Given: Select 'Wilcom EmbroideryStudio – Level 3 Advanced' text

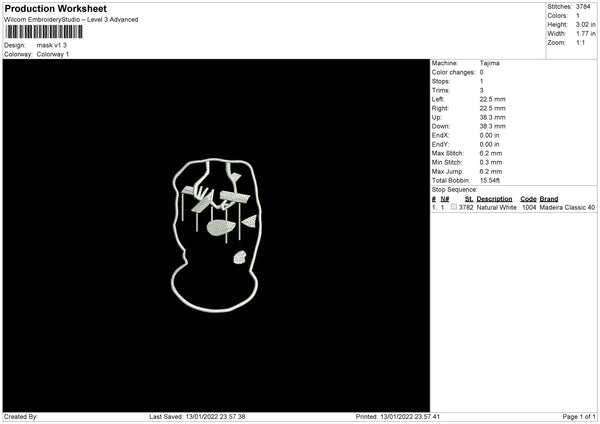Looking at the screenshot, I should (x=71, y=20).
